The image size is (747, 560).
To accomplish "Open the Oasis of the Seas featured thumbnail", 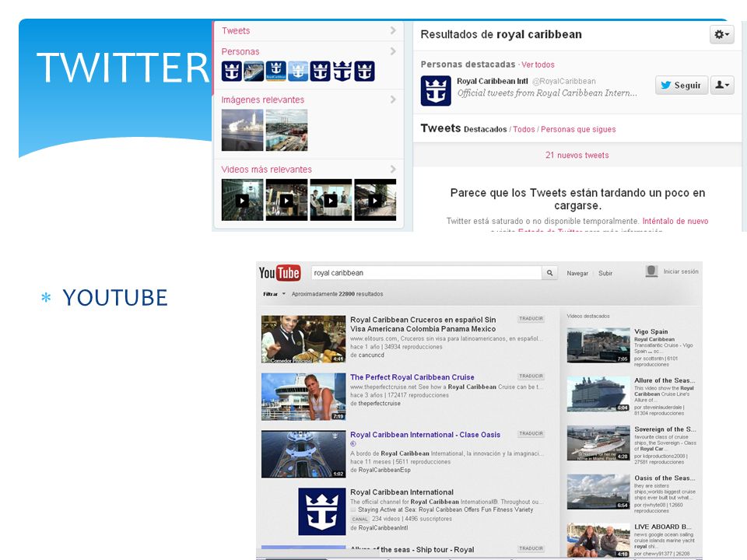I will click(598, 492).
